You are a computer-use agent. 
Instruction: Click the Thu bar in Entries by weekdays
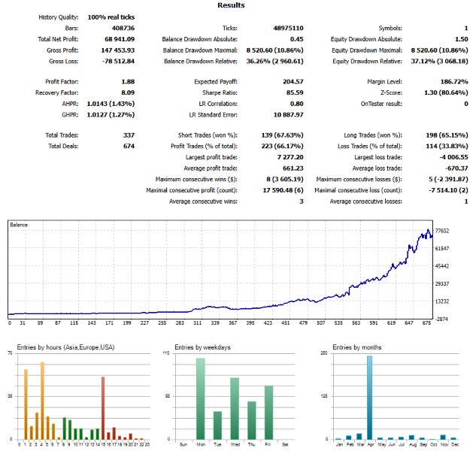[252, 420]
